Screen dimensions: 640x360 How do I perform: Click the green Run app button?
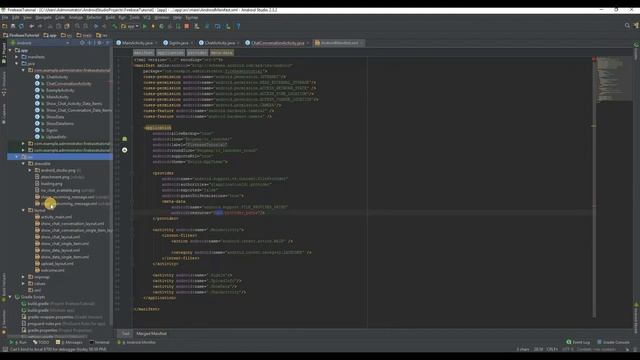click(144, 26)
